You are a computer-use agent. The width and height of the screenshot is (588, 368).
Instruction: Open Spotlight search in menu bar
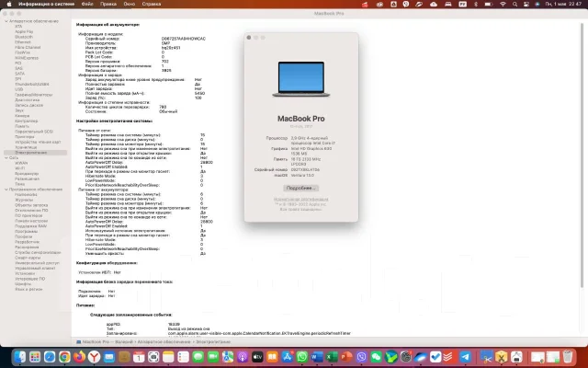pyautogui.click(x=514, y=4)
